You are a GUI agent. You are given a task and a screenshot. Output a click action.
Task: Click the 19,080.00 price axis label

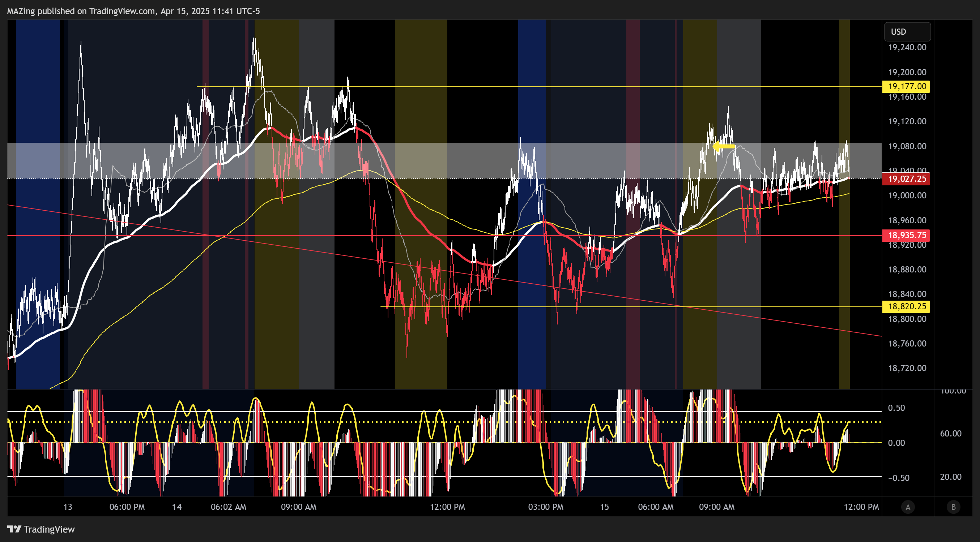(907, 146)
